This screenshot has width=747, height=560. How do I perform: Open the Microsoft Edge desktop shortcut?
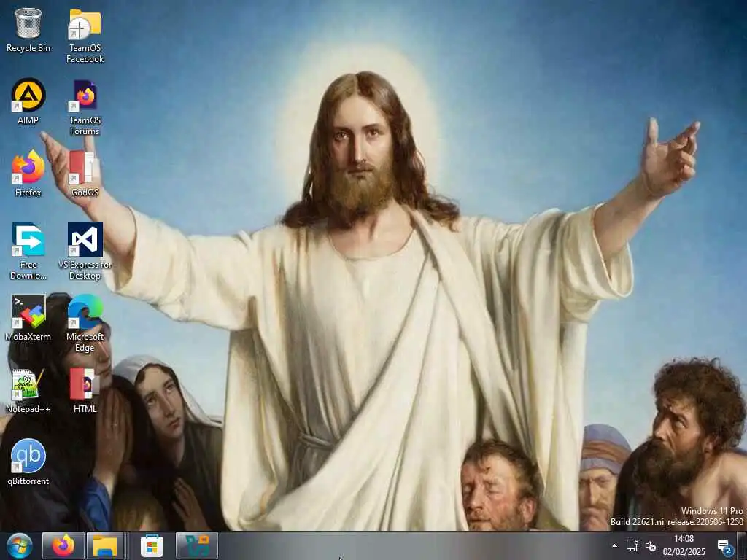[x=85, y=323]
